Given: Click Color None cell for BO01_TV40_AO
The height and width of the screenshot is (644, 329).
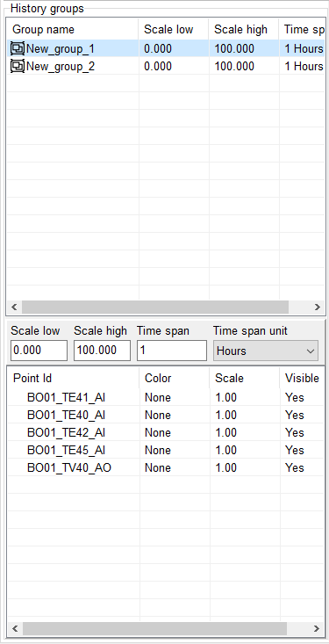Looking at the screenshot, I should point(158,467).
